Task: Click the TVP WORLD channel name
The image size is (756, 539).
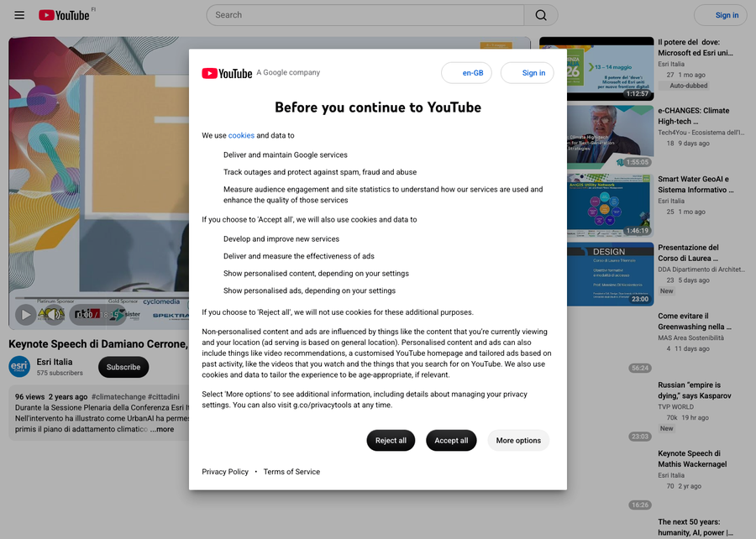Action: point(676,406)
